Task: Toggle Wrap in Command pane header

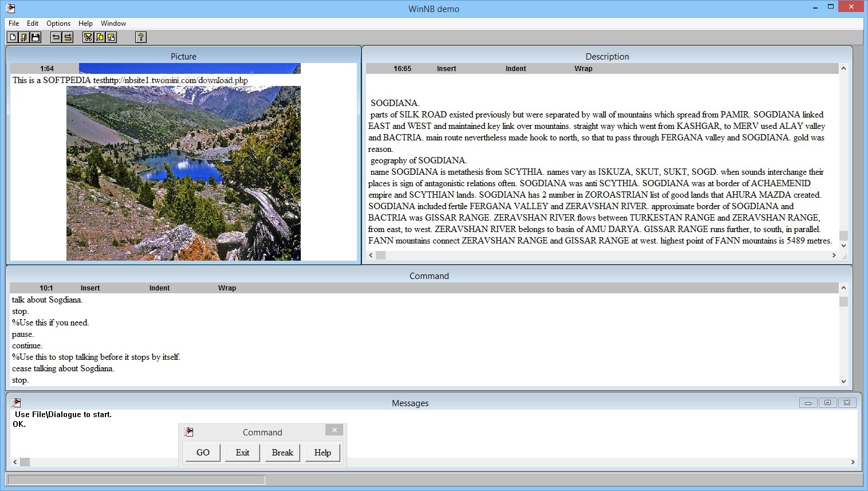Action: 227,288
